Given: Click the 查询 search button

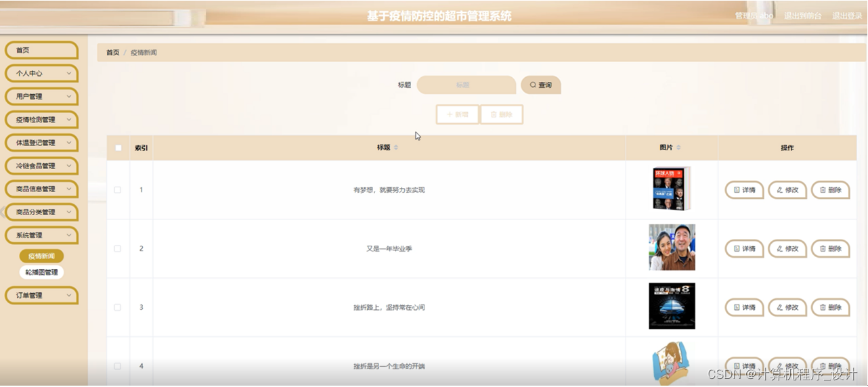Looking at the screenshot, I should tap(541, 85).
